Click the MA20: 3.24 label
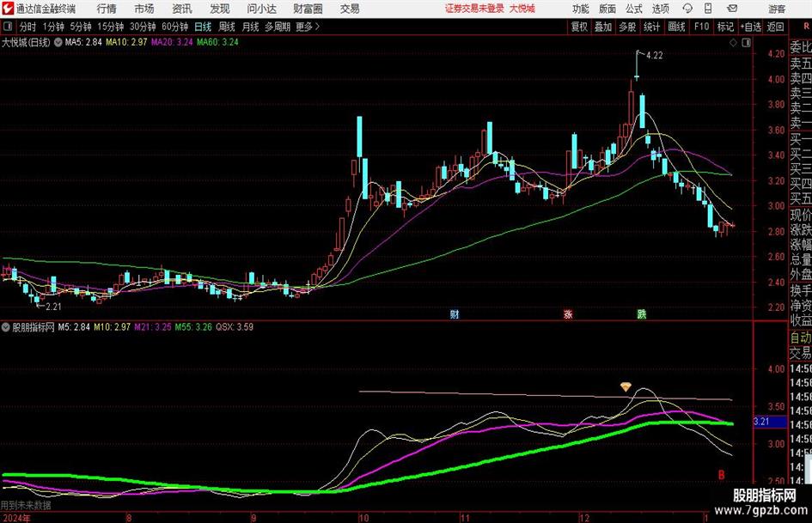Screen dimensions: 812x523 (172, 42)
